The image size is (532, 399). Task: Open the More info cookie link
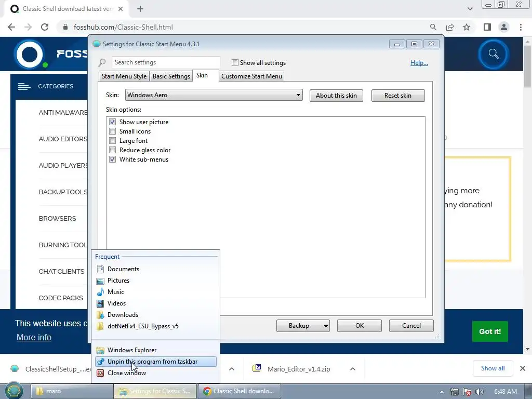click(34, 338)
